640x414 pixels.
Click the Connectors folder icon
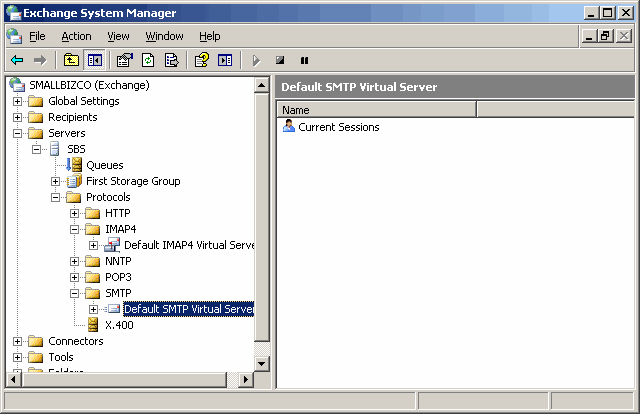[36, 341]
